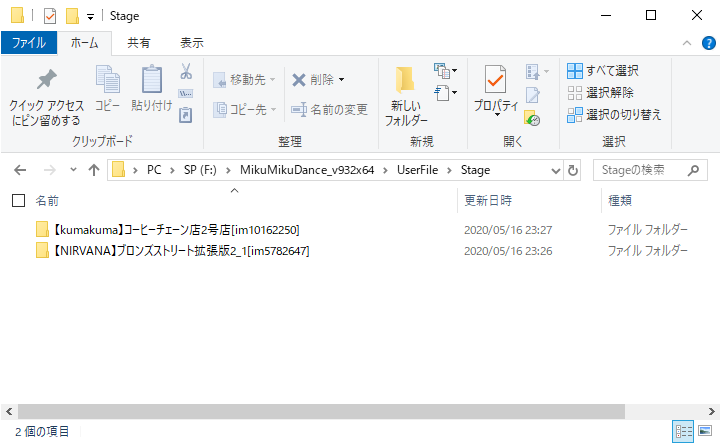Click the History icon in the Open group
Screen dimensions: 721x444
click(532, 118)
